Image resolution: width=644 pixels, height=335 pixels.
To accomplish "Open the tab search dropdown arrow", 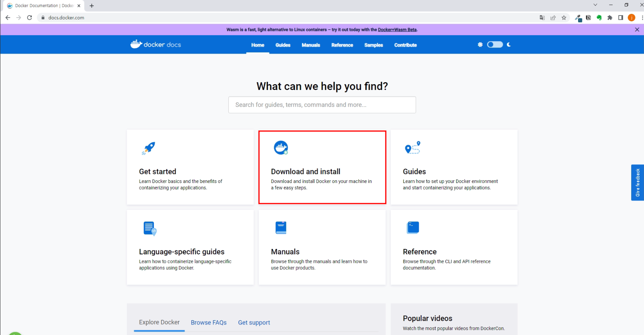I will click(595, 5).
